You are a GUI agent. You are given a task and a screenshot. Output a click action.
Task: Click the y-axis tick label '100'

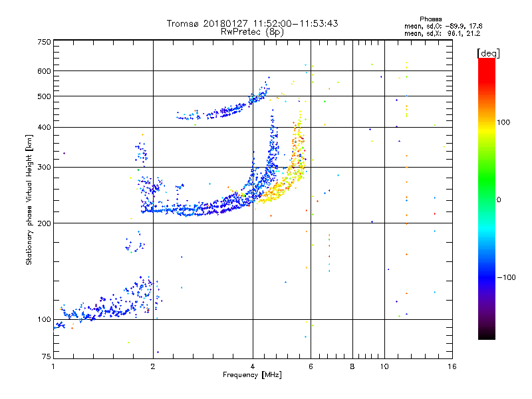tap(45, 320)
